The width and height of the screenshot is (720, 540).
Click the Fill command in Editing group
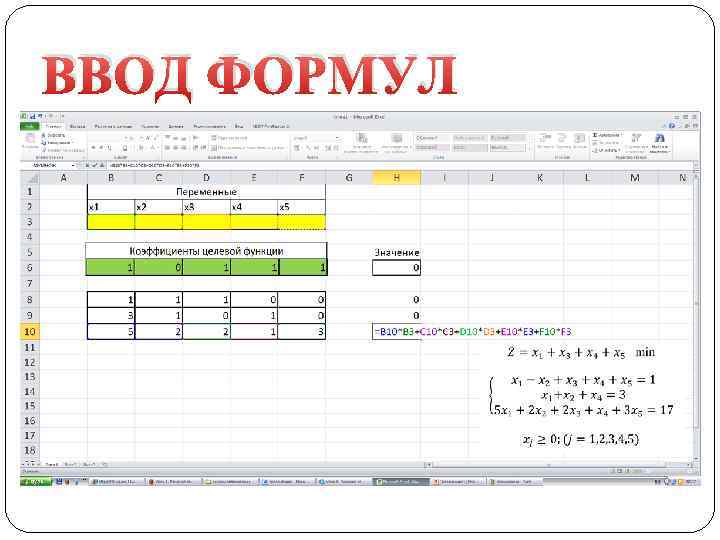point(605,143)
